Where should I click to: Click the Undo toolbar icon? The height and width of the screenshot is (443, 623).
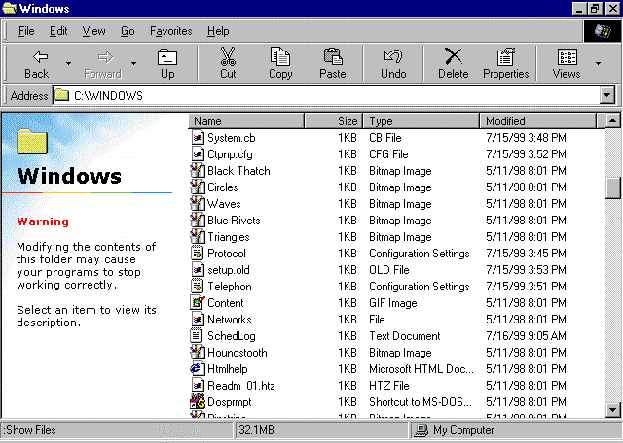coord(394,63)
